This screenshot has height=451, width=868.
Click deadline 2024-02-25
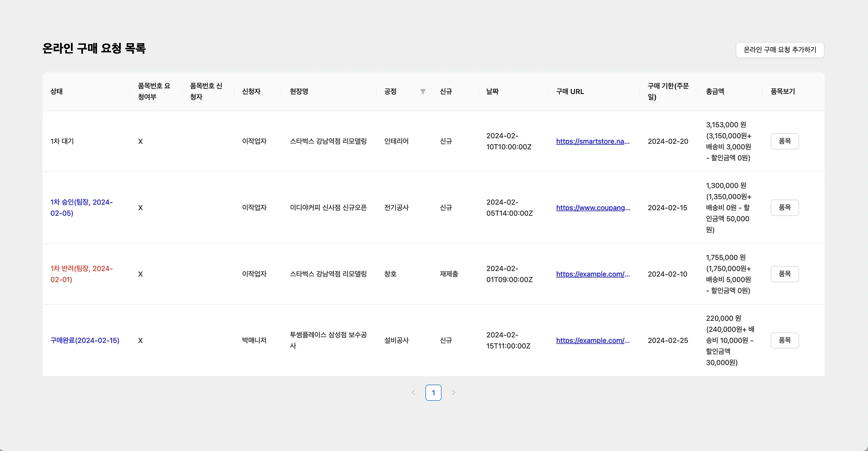(668, 340)
